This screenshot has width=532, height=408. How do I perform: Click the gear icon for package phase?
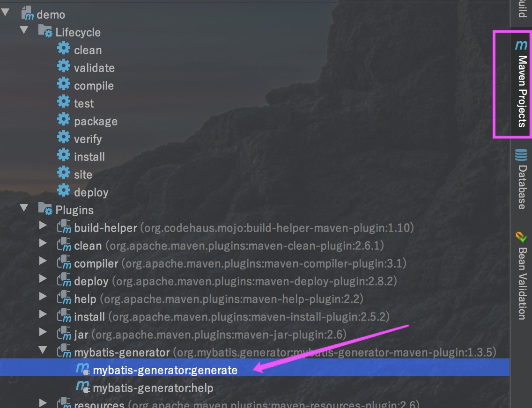point(64,119)
